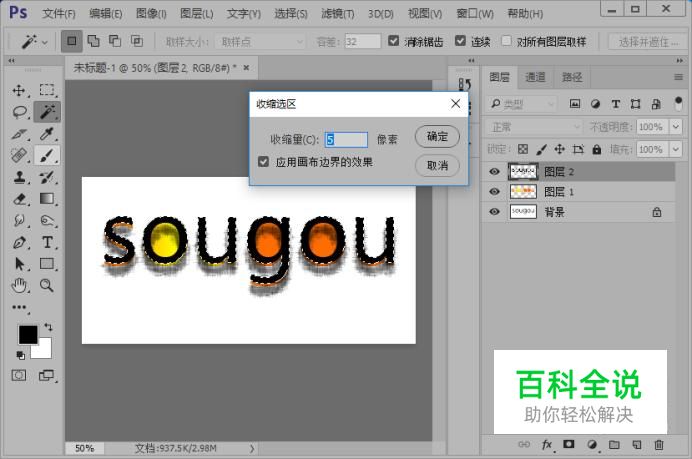Create a new layer group folder
The image size is (692, 459).
tap(614, 444)
